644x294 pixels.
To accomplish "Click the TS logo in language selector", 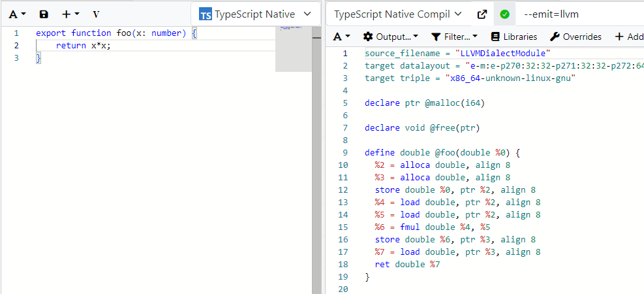I will pyautogui.click(x=206, y=14).
